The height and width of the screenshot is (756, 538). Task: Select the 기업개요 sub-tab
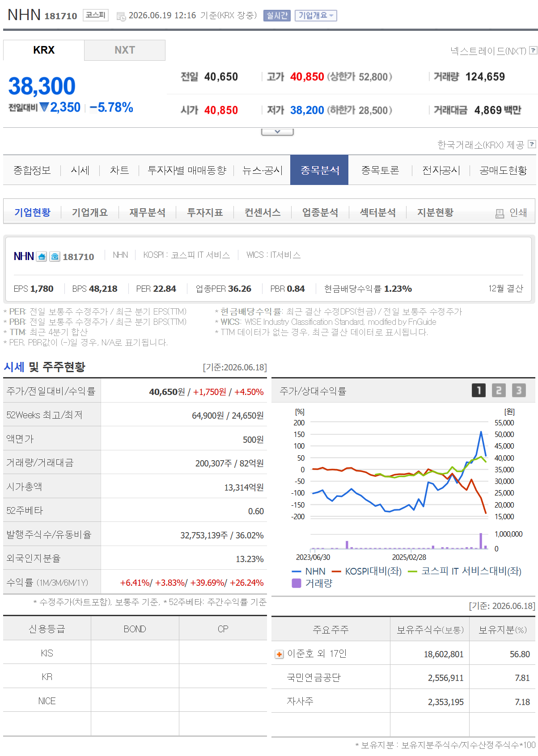click(90, 212)
